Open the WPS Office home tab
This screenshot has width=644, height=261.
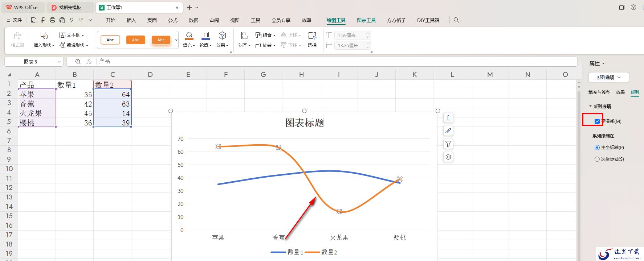point(23,7)
